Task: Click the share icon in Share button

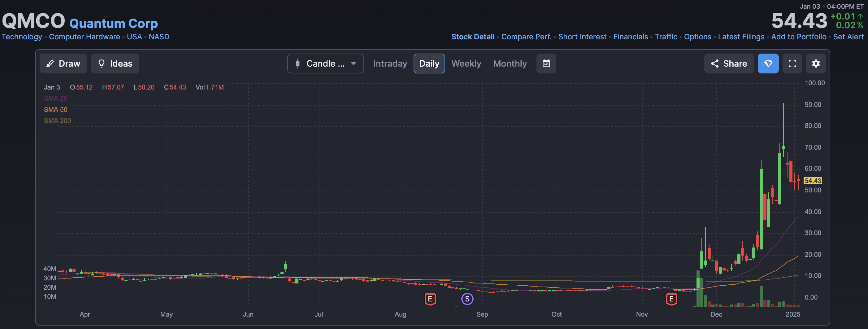Action: 714,64
